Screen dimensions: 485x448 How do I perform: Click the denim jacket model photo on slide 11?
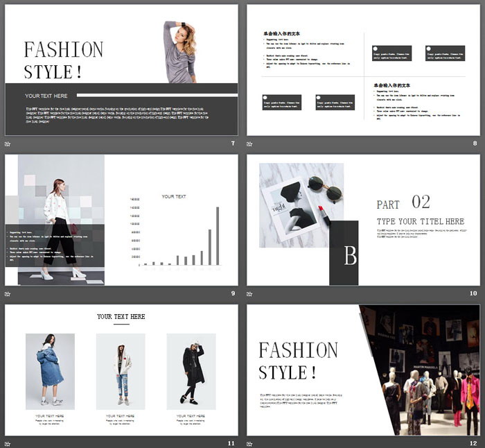50,371
